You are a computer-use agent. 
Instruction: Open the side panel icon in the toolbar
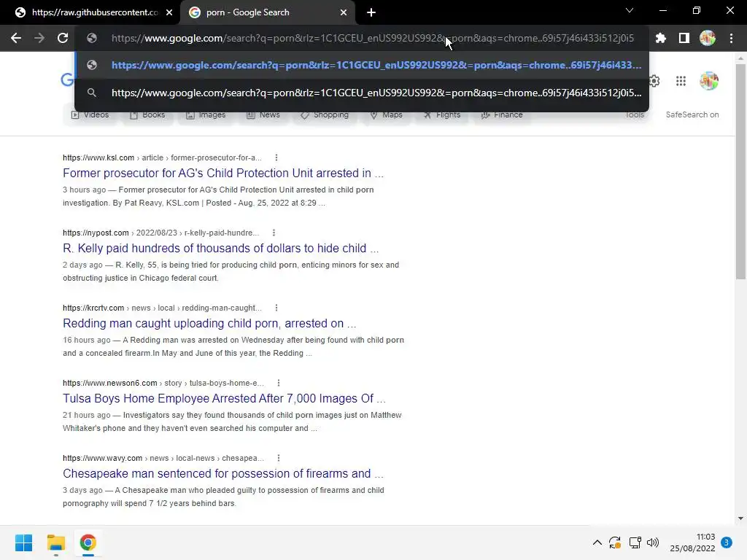[x=684, y=38]
